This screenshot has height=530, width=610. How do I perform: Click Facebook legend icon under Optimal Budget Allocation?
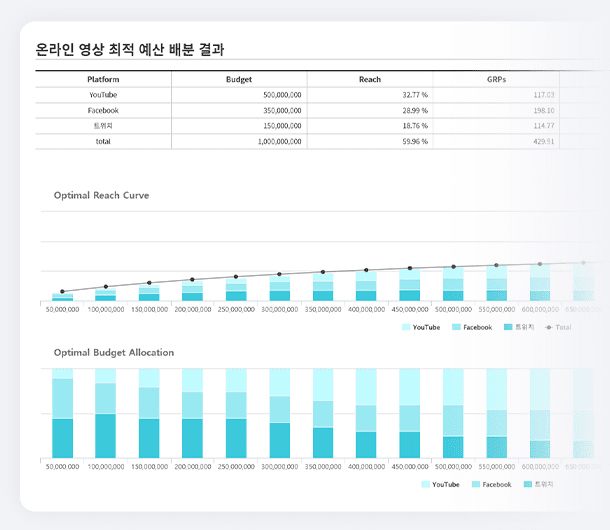(475, 484)
